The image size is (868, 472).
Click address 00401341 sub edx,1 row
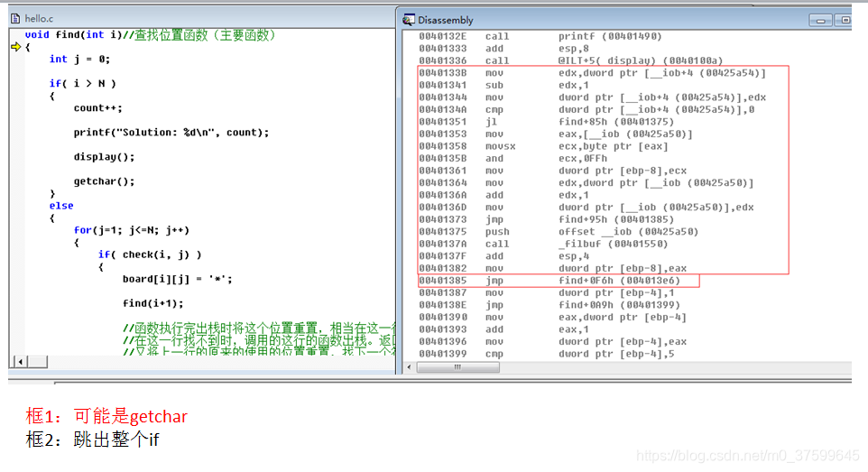(503, 85)
